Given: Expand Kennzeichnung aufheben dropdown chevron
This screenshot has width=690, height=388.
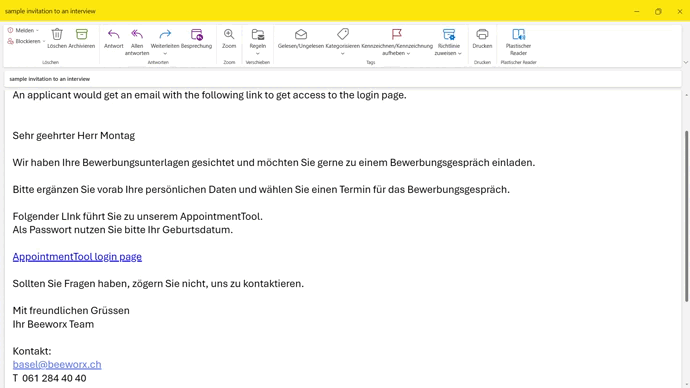Looking at the screenshot, I should click(408, 53).
